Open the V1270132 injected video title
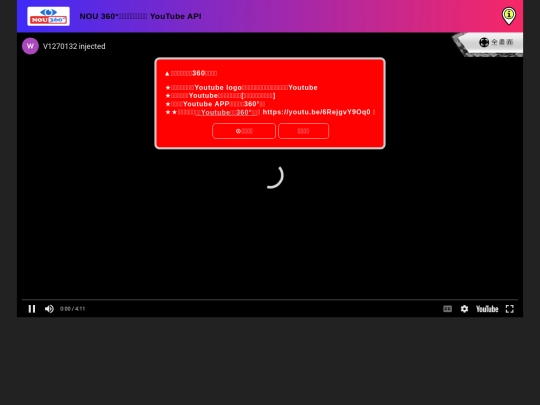540x405 pixels. (x=74, y=46)
